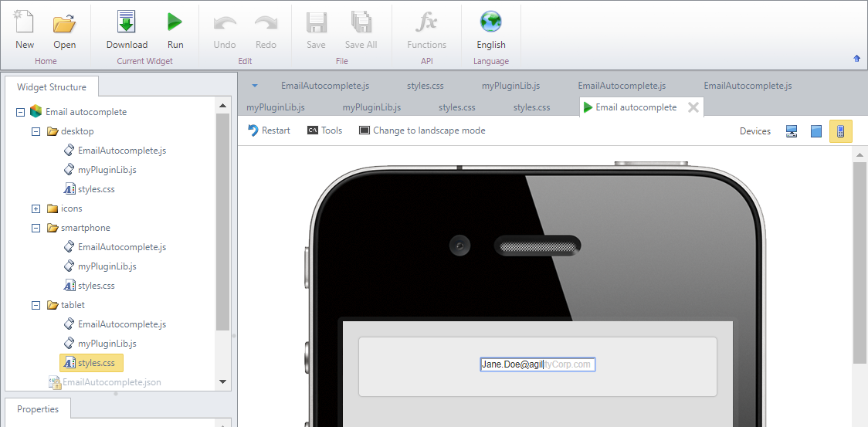Change language via English globe icon
The image size is (868, 427).
[490, 22]
